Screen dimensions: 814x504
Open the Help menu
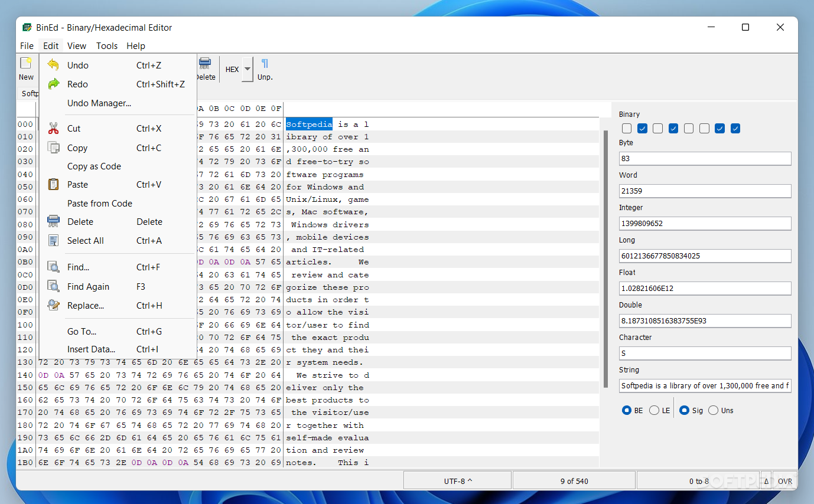click(136, 45)
